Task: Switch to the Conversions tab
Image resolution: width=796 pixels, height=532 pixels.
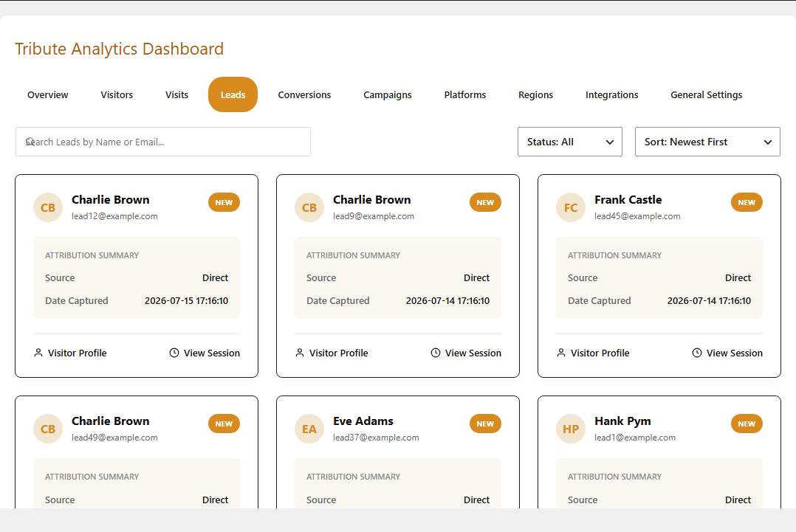Action: [x=304, y=95]
